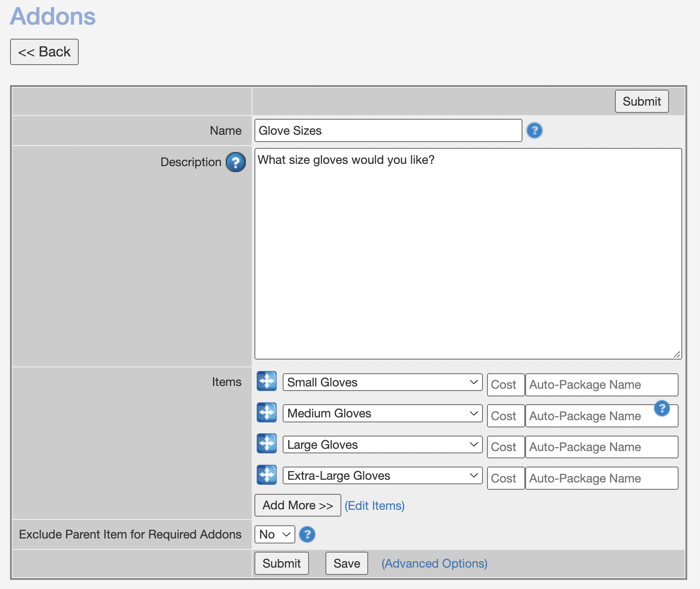Click the Cost field for Large Gloves
Screen dimensions: 700x589
505,447
